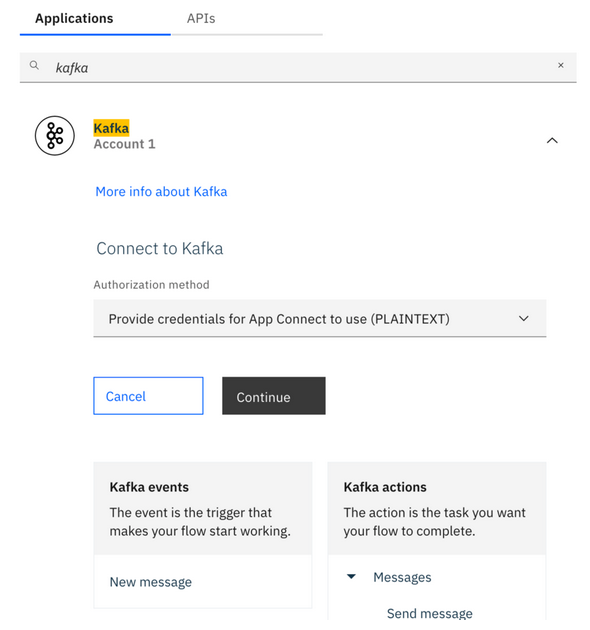Collapse the Messages disclosure triangle
The height and width of the screenshot is (630, 590).
pyautogui.click(x=351, y=577)
